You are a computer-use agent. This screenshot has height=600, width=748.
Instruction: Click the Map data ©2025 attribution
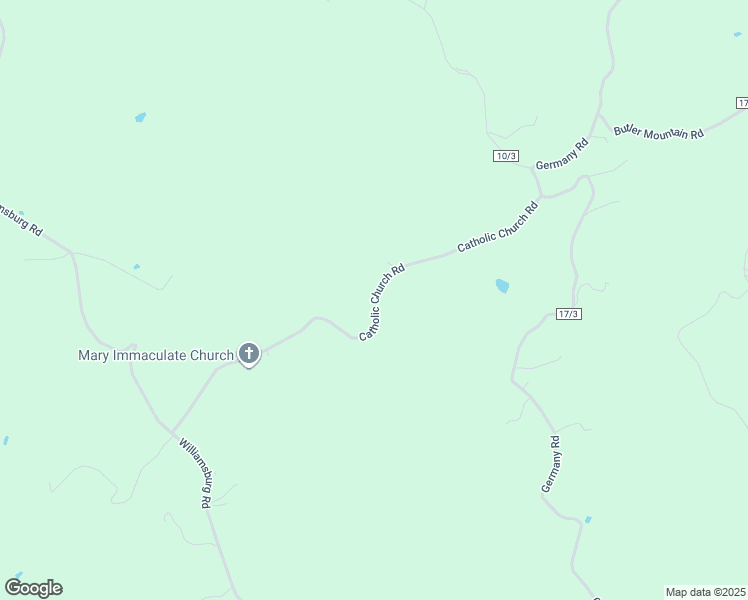(x=706, y=592)
